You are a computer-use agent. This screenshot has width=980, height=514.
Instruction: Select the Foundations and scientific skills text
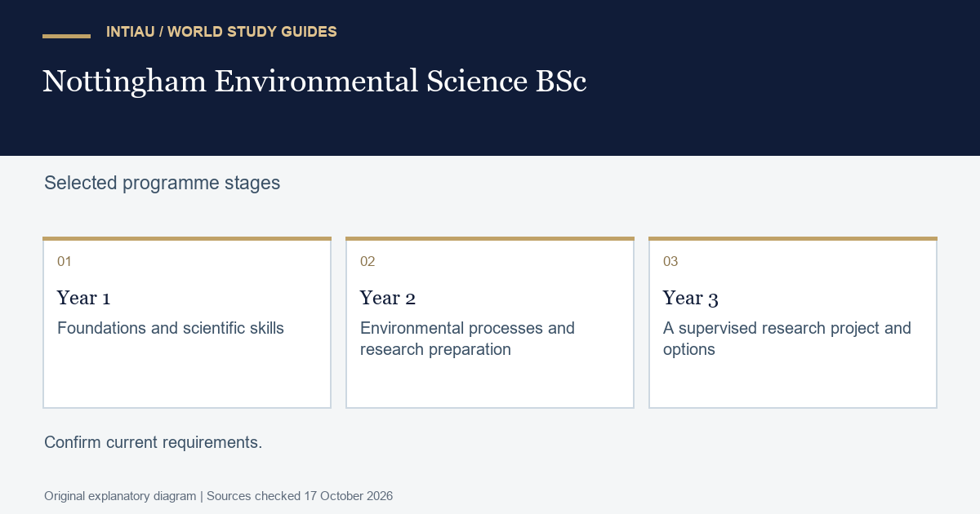171,328
